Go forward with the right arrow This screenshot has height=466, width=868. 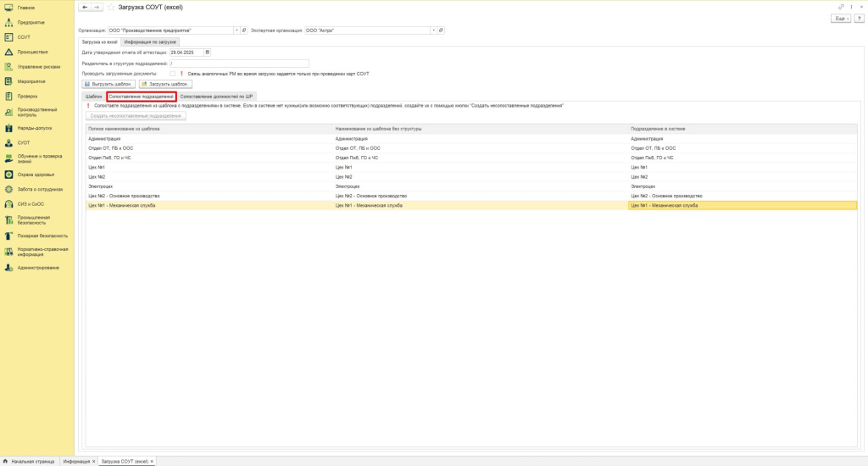pyautogui.click(x=97, y=7)
